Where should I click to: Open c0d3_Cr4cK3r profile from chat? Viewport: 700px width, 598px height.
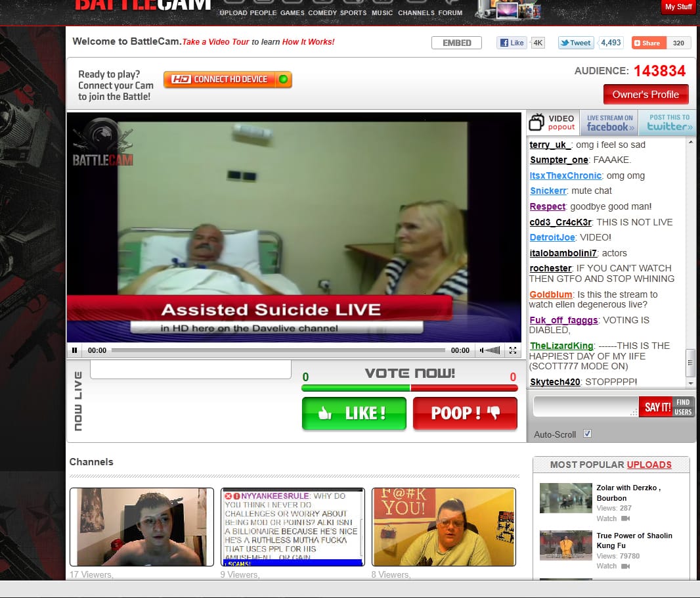560,222
